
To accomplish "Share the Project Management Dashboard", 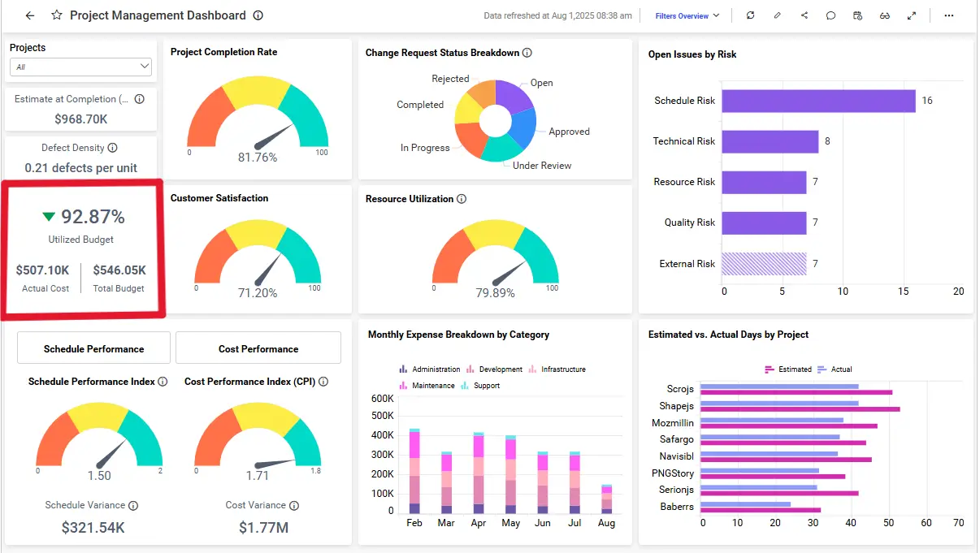I will point(804,15).
